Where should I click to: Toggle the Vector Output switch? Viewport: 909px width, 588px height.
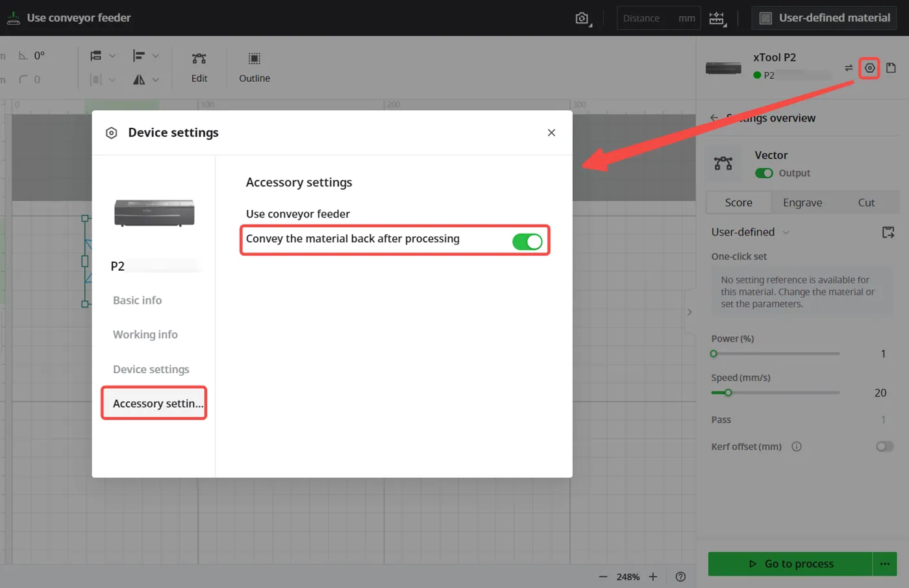click(x=764, y=173)
